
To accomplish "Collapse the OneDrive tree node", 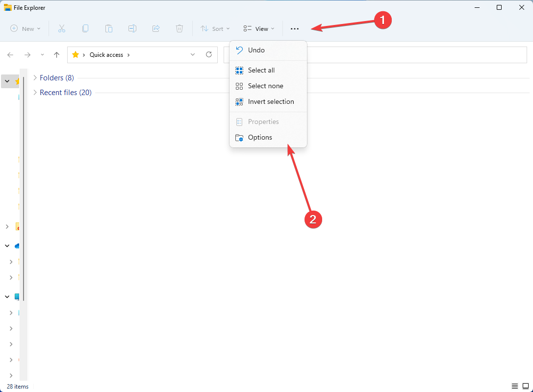I will point(7,245).
